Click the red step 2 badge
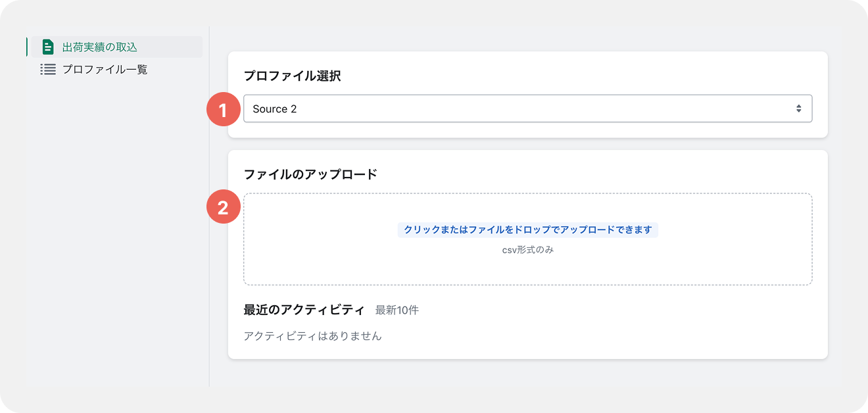Image resolution: width=868 pixels, height=413 pixels. click(223, 207)
